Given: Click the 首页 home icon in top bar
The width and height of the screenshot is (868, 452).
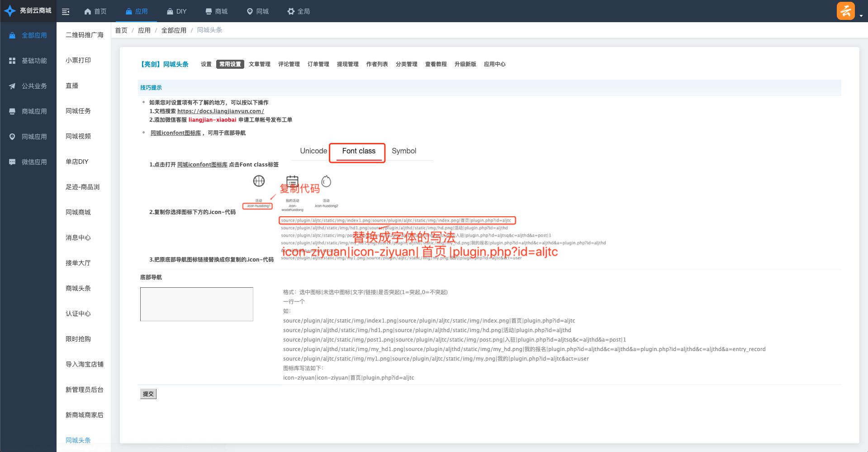Looking at the screenshot, I should [x=88, y=11].
